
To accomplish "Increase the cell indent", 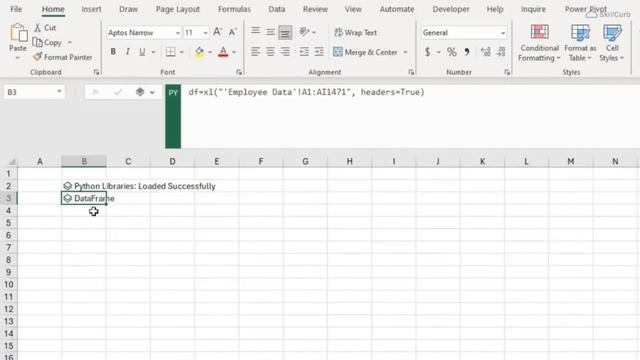I will pos(319,52).
